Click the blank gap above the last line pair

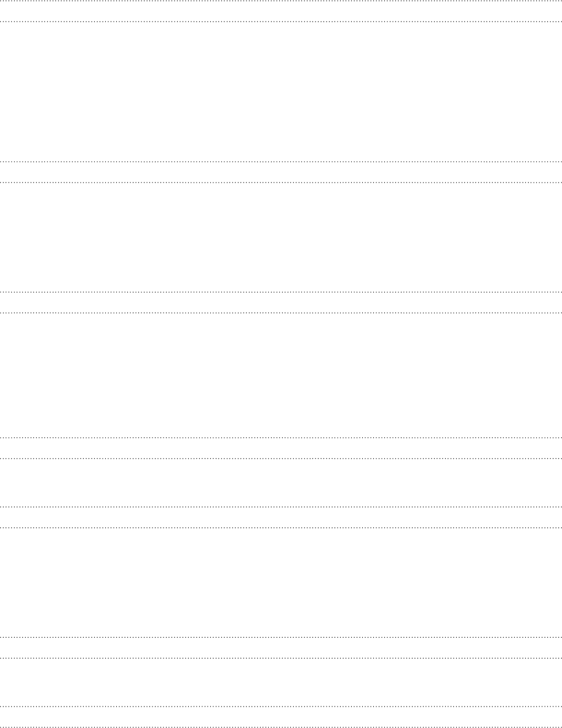click(x=281, y=682)
